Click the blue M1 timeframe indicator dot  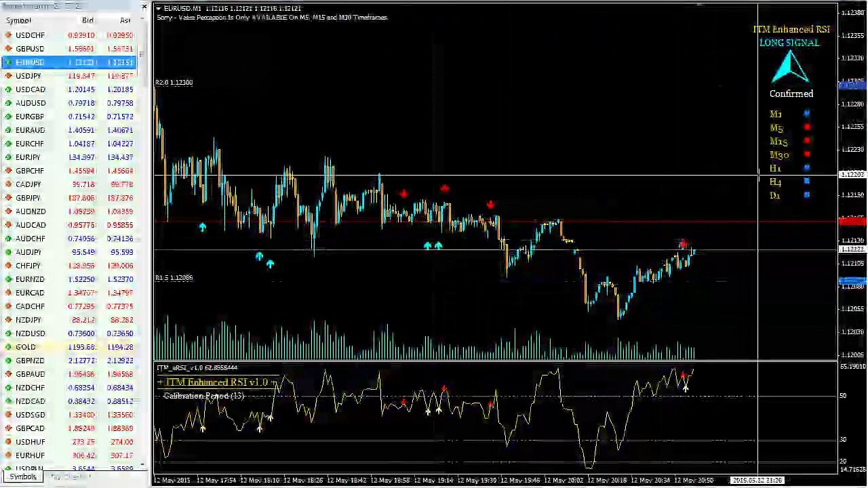(x=806, y=114)
